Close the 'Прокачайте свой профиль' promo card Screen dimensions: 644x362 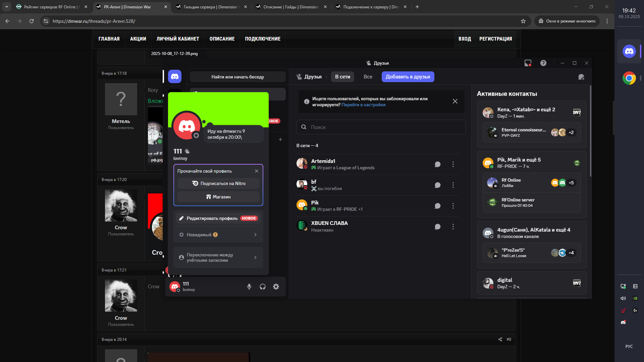257,171
